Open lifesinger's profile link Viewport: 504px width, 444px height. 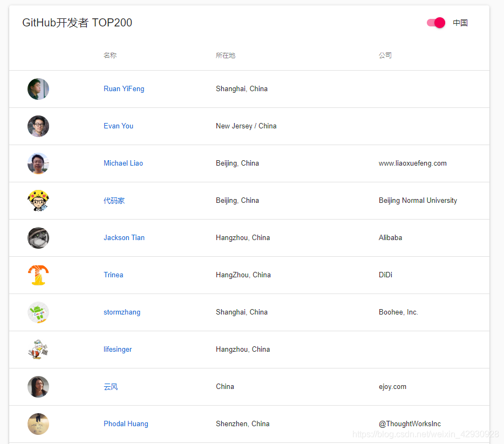(118, 350)
